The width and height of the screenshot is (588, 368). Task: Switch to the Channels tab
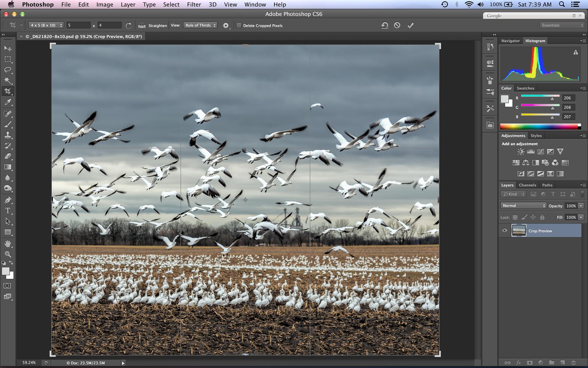[x=527, y=185]
